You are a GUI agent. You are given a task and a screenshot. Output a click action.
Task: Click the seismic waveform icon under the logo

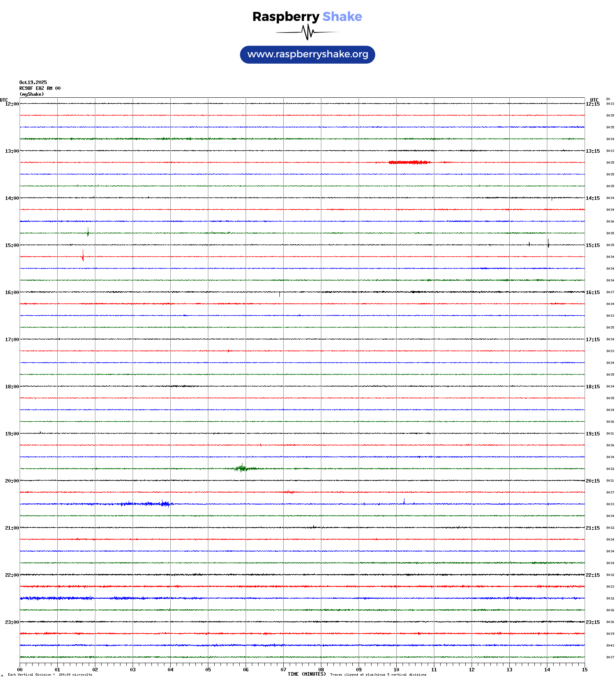point(307,32)
